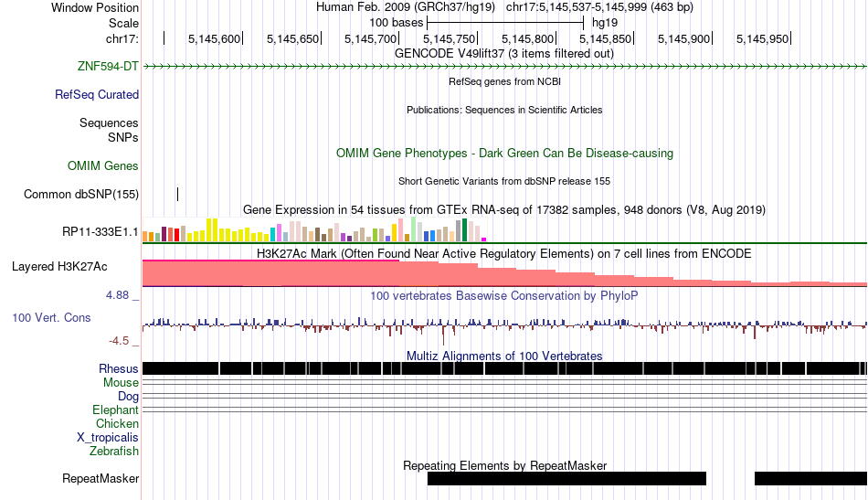Click the Window Position label
This screenshot has height=500, width=868.
(x=95, y=7)
